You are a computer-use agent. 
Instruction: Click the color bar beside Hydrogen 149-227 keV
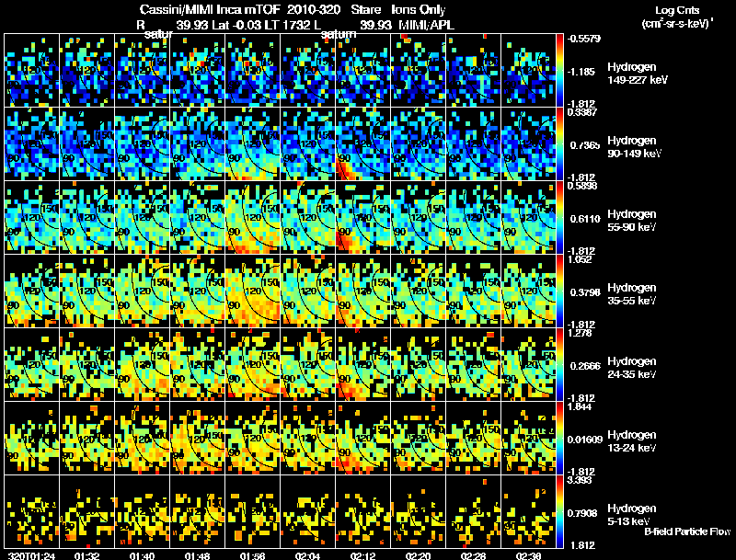pos(559,71)
